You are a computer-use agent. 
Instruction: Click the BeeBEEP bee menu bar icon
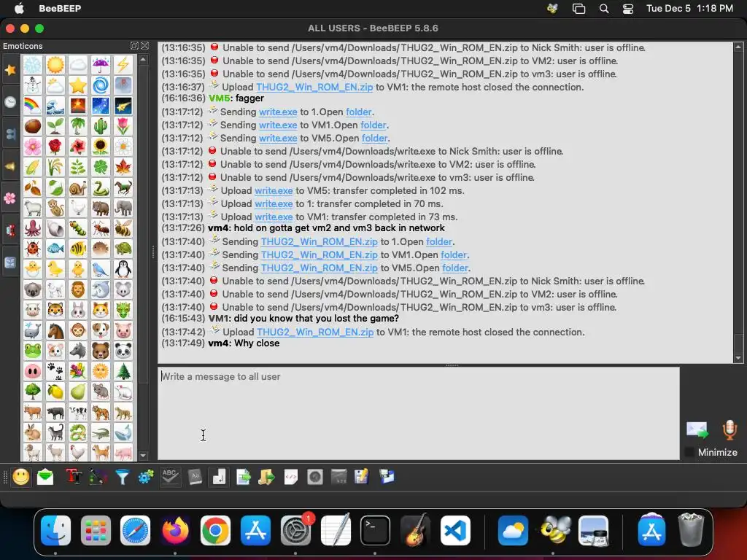(x=553, y=8)
